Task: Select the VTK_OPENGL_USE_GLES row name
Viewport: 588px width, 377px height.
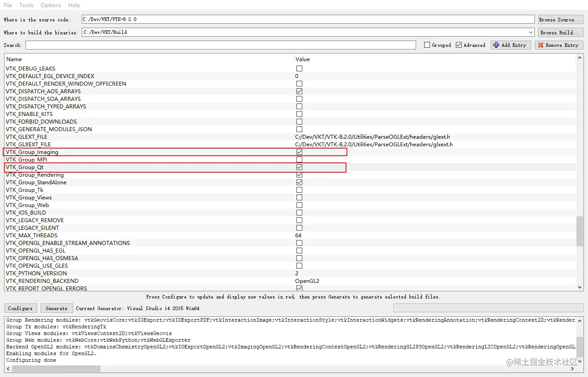Action: click(x=37, y=266)
